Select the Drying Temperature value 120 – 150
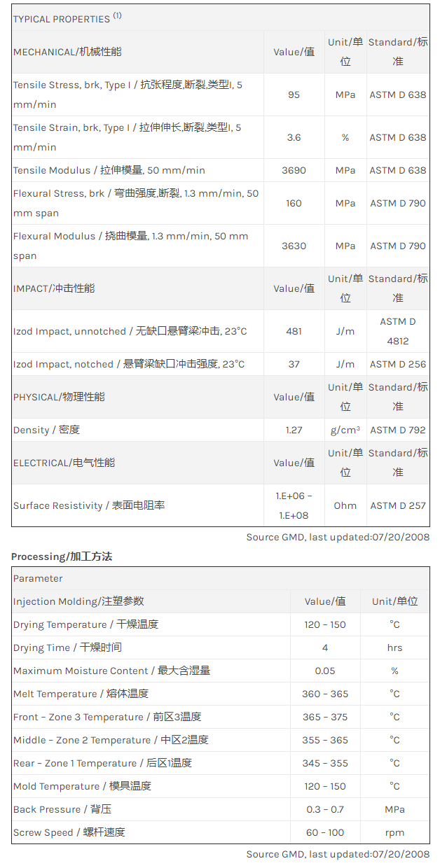Viewport: 440px width, 868px height. [325, 624]
